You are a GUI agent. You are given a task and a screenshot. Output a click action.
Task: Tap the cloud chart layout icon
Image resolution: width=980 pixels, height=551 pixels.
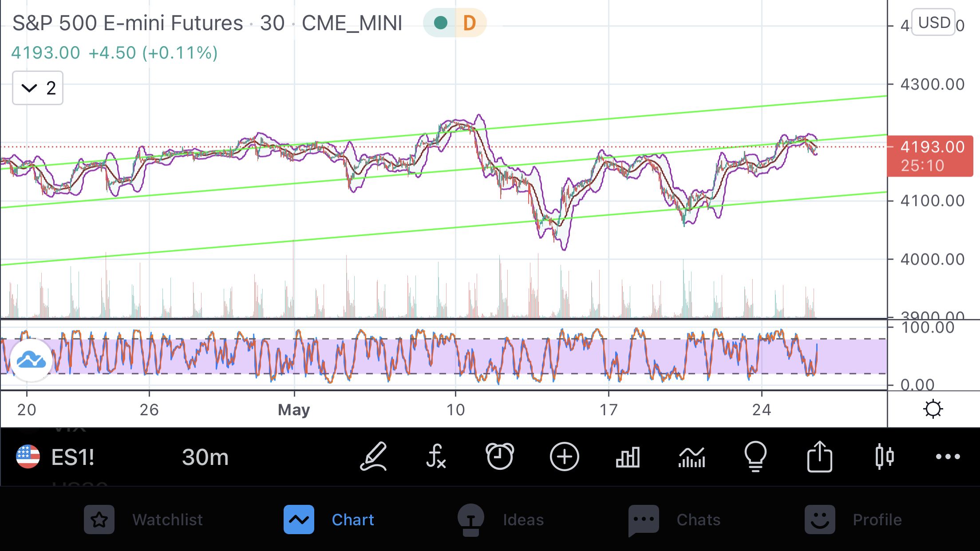(31, 360)
